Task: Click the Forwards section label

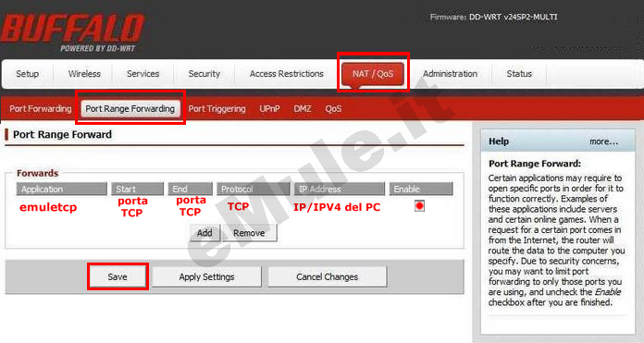Action: [37, 173]
